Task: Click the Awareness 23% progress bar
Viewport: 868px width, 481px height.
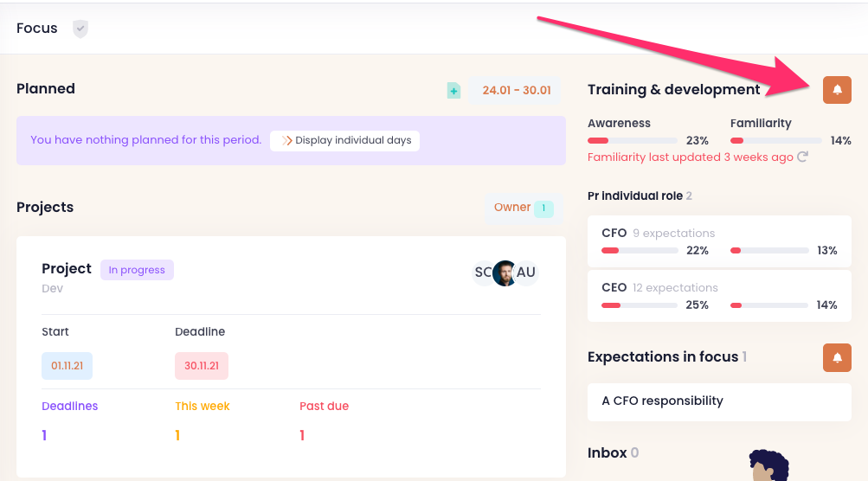Action: [x=633, y=140]
